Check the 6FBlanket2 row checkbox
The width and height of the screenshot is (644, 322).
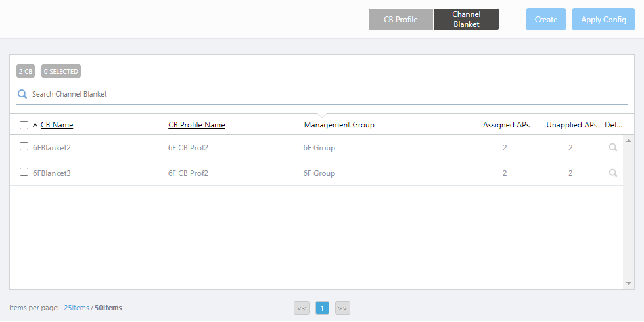point(24,147)
